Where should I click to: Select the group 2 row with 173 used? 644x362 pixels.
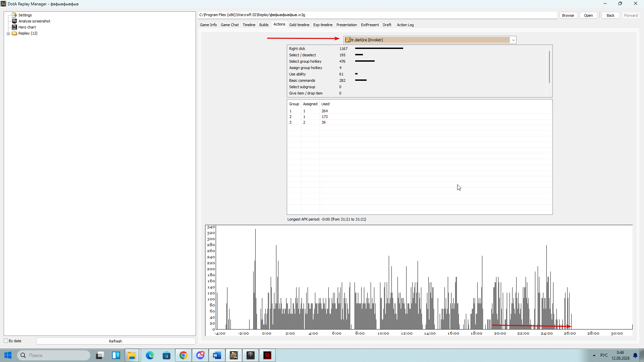[x=419, y=117]
